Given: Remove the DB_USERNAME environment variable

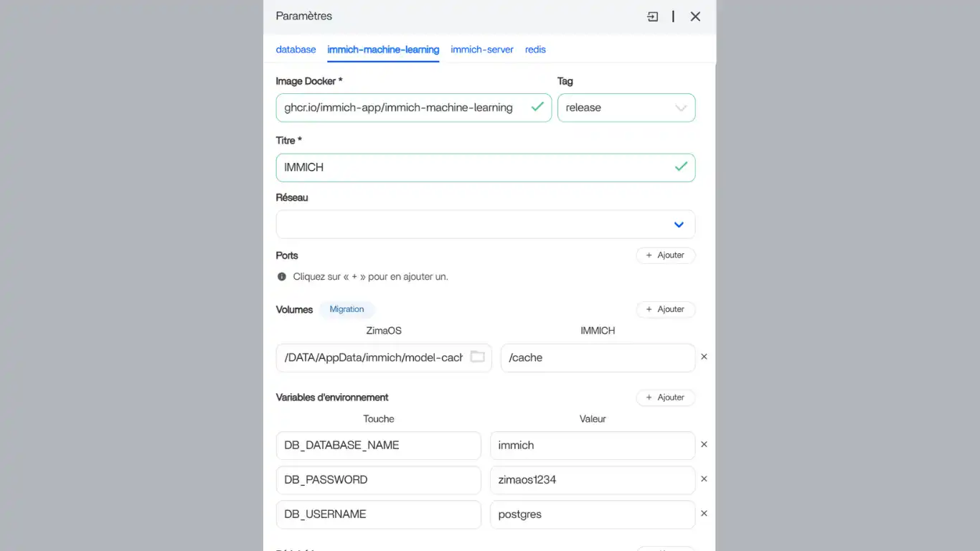Looking at the screenshot, I should [704, 514].
